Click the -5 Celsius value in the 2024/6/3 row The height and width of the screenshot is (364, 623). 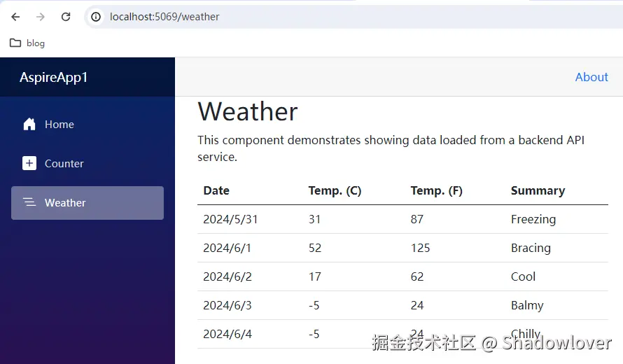point(314,305)
